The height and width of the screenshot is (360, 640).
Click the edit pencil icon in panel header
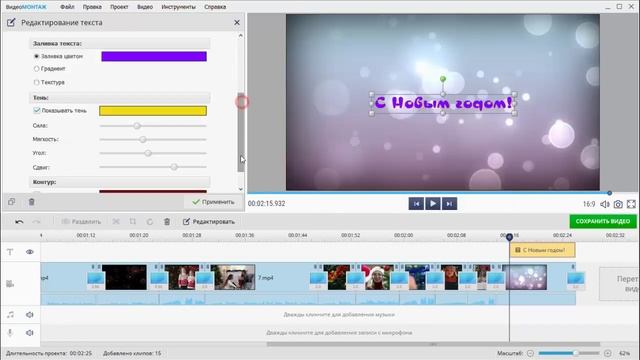pos(11,22)
